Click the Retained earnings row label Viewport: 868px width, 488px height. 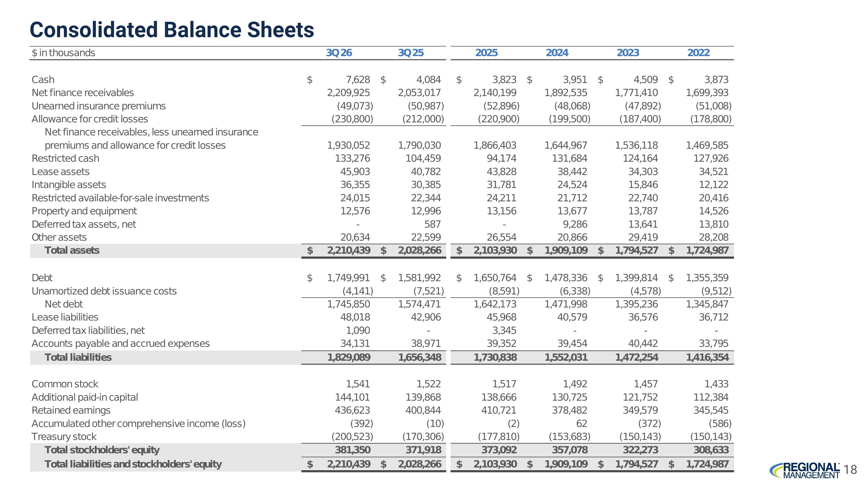click(71, 410)
